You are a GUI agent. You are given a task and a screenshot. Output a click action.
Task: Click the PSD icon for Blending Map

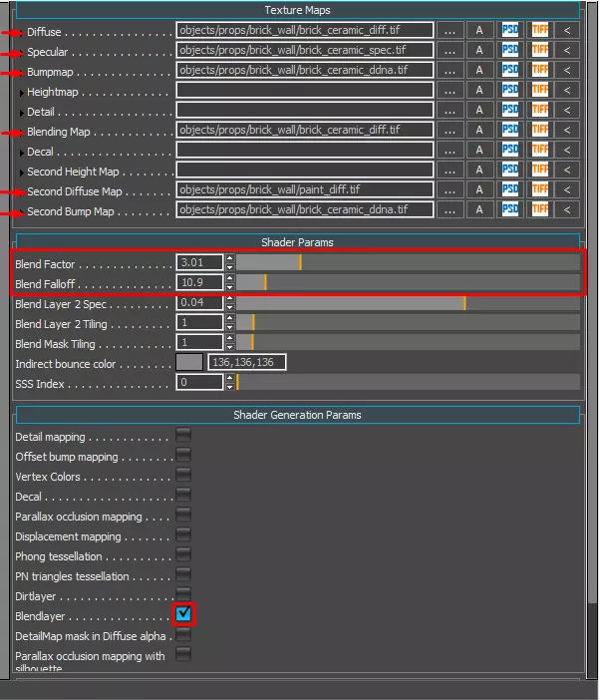coord(510,130)
